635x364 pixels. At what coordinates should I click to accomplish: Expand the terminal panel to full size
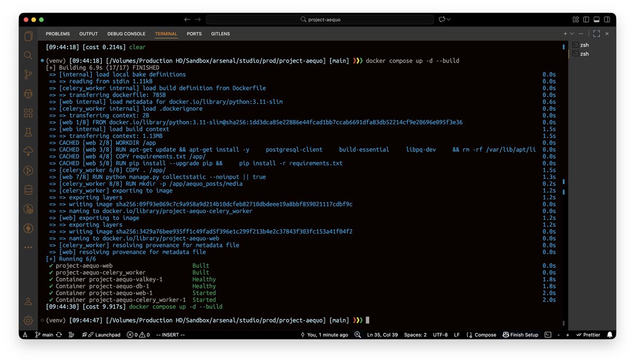[597, 33]
